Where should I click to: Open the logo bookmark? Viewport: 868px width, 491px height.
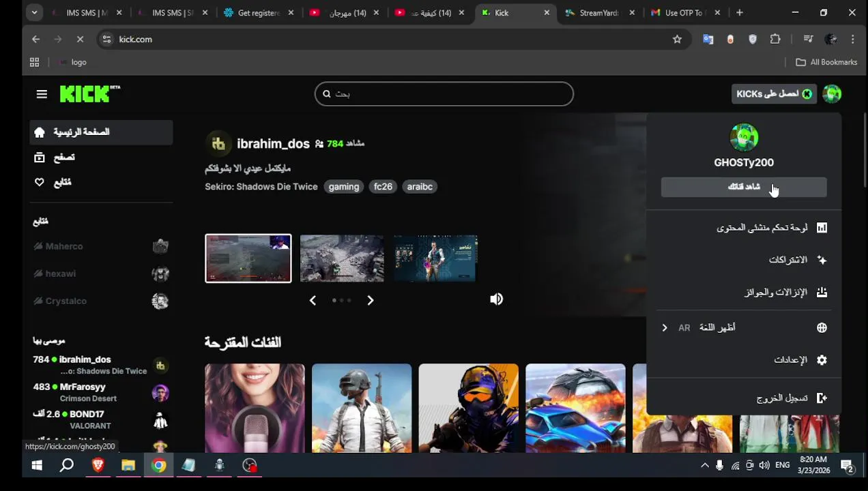point(73,62)
